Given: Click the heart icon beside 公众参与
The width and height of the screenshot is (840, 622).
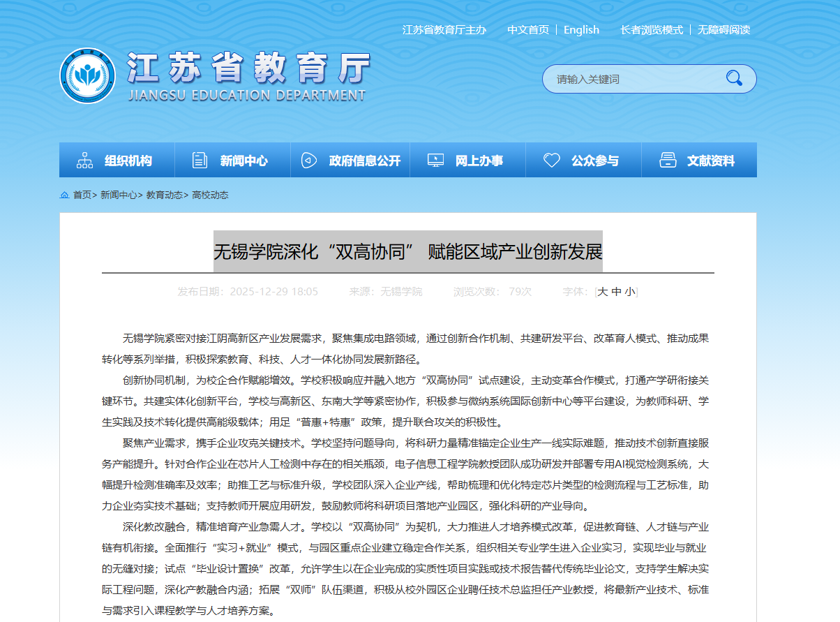Looking at the screenshot, I should tap(552, 161).
